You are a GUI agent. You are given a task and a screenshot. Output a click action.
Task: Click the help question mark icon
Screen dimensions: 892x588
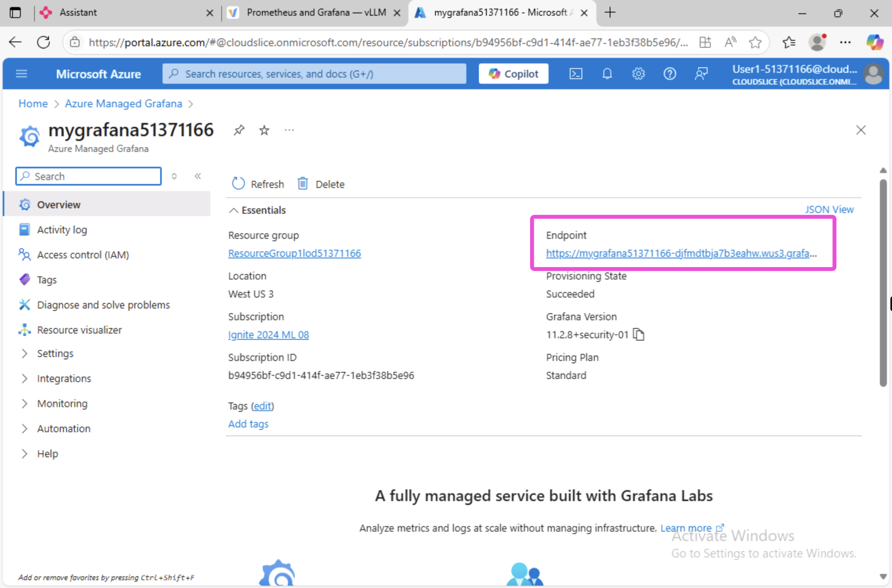(670, 74)
